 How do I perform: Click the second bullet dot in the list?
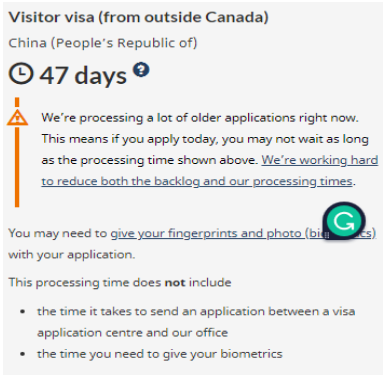(23, 354)
